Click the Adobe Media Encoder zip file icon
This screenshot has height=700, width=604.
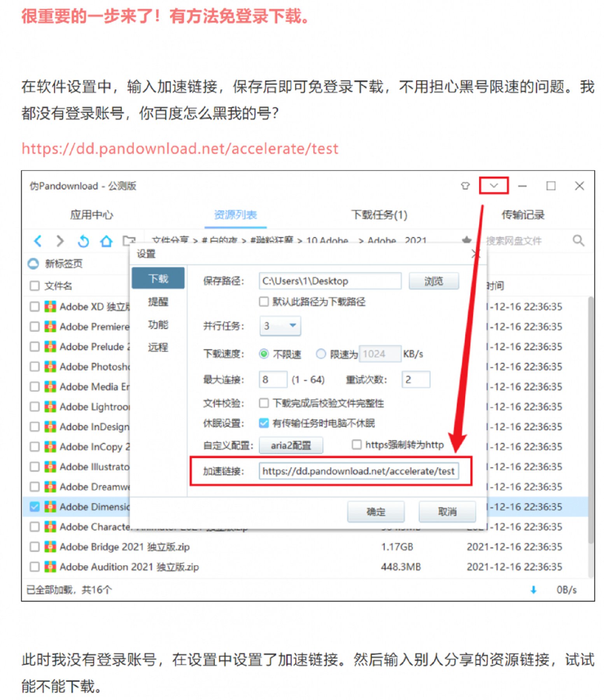click(x=50, y=387)
